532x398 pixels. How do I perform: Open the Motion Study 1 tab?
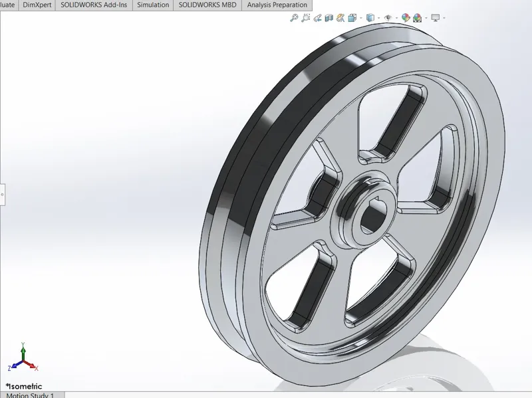click(31, 395)
